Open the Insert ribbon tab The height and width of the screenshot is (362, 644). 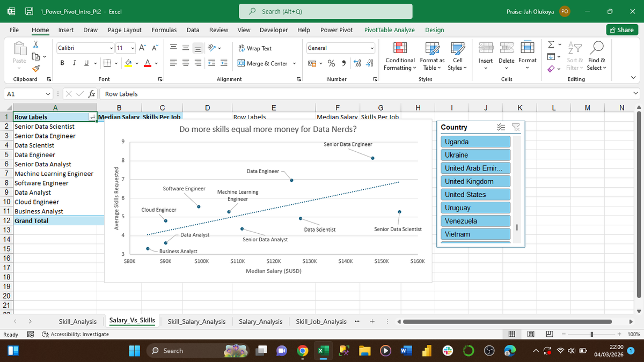pyautogui.click(x=66, y=30)
